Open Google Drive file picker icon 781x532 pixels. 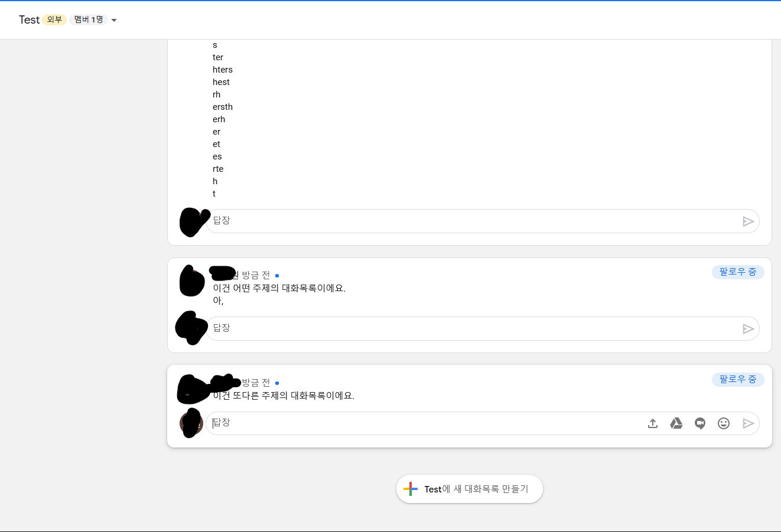(x=676, y=423)
